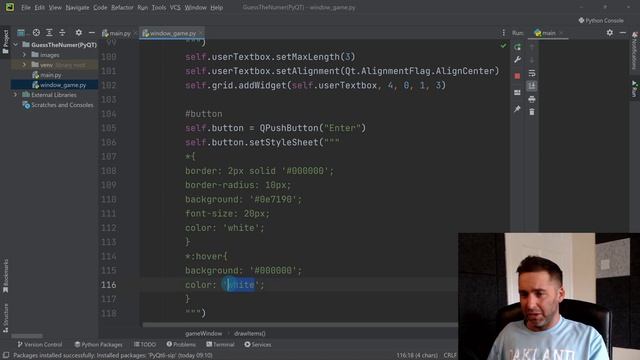Toggle tool window quick-access icon in status bar
The image size is (640, 360).
click(x=6, y=356)
